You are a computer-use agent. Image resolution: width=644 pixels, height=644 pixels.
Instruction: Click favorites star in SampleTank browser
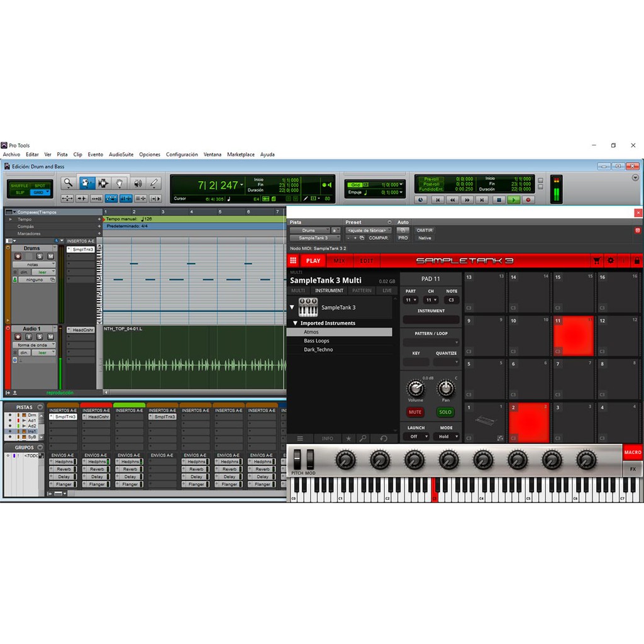pyautogui.click(x=348, y=438)
